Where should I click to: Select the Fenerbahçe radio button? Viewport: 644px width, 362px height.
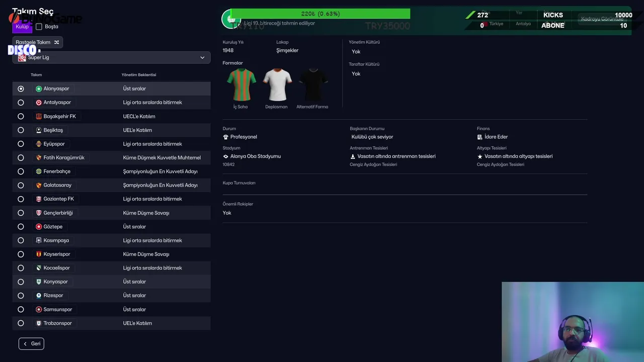[x=21, y=171]
